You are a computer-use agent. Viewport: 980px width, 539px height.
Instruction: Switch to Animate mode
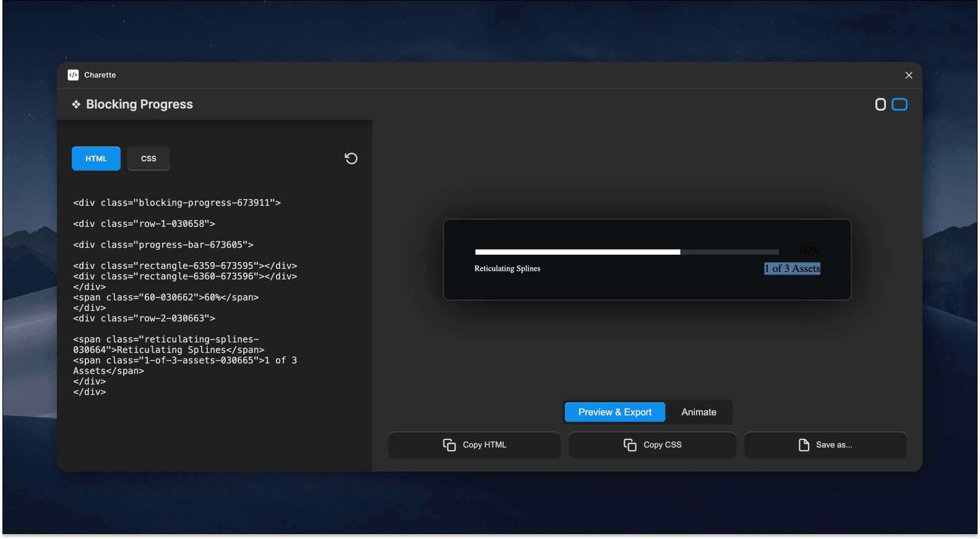pos(698,412)
